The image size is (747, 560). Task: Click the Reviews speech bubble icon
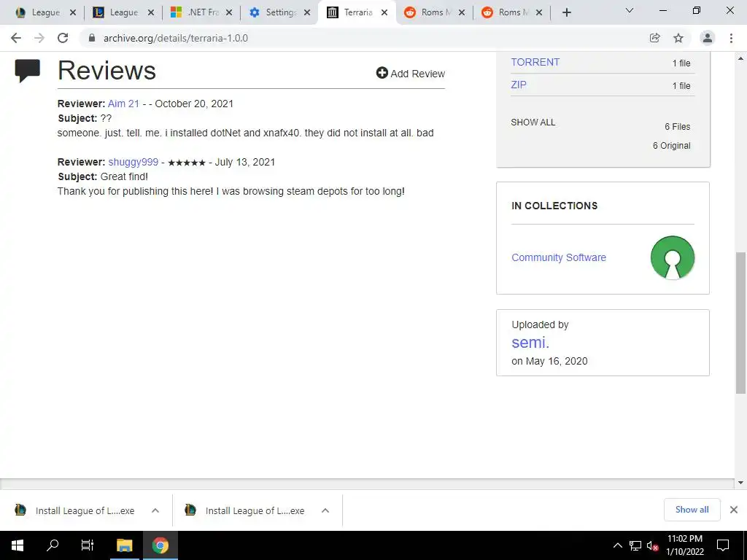pos(27,71)
